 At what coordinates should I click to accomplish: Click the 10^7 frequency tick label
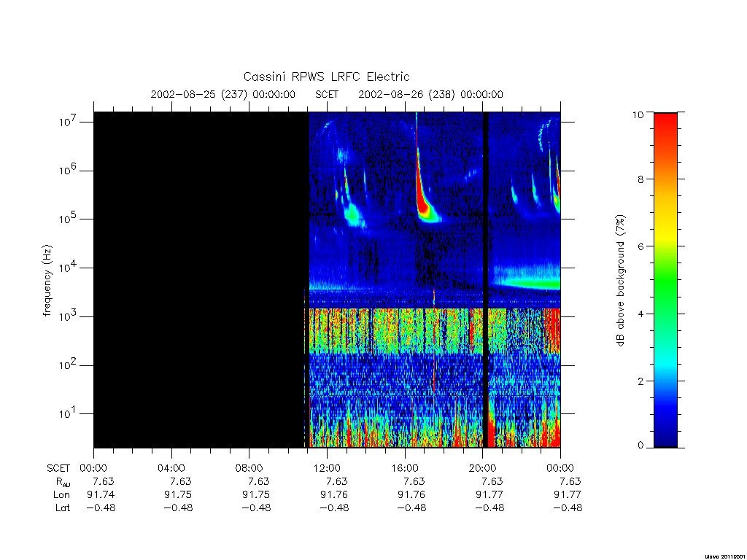click(x=69, y=122)
